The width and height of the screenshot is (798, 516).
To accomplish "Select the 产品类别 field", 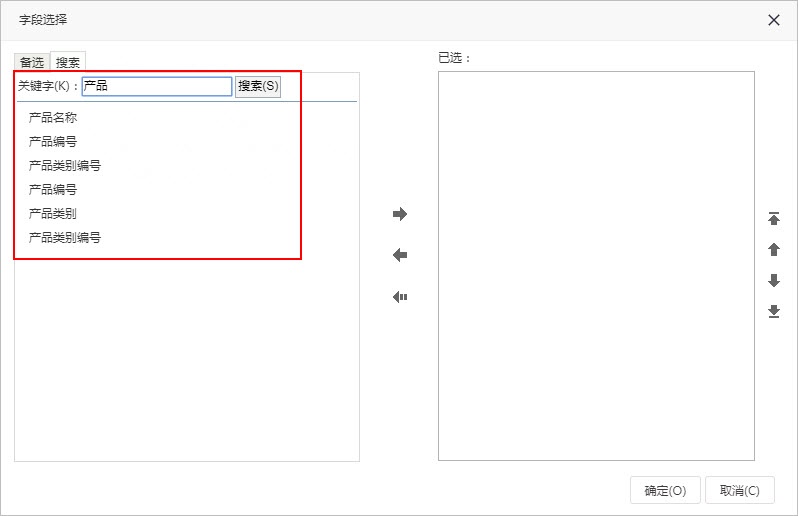I will (x=53, y=213).
